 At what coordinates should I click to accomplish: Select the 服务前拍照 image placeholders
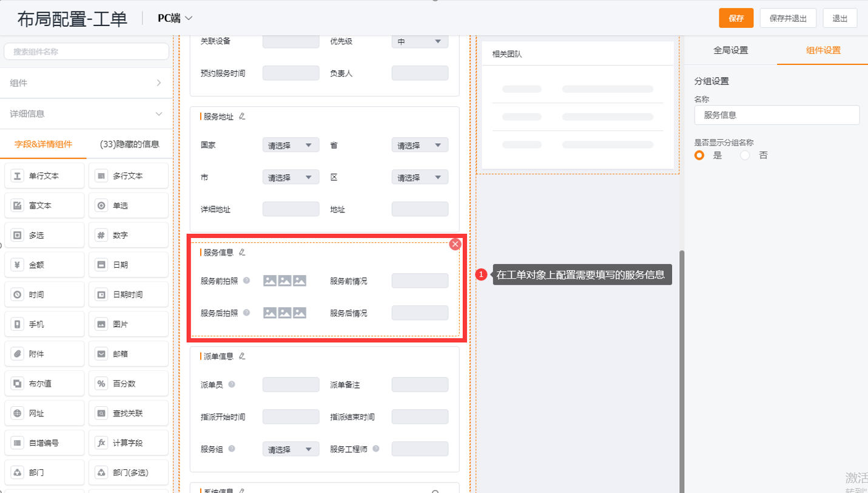284,280
